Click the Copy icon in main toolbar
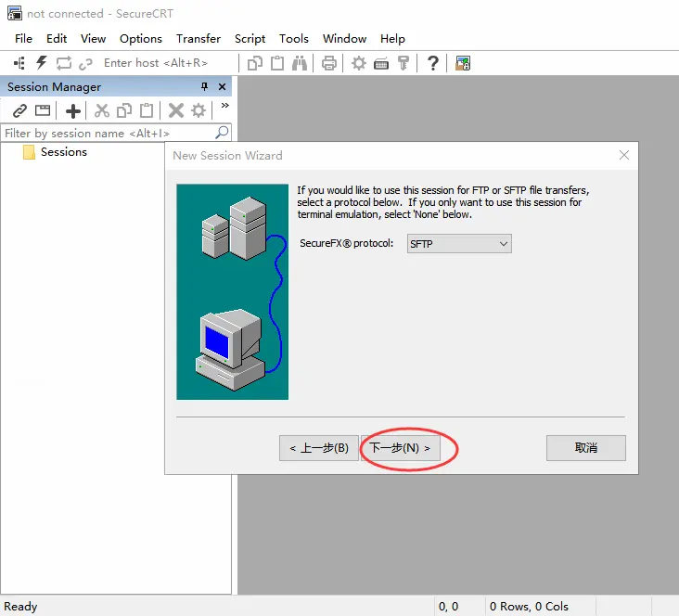This screenshot has height=616, width=679. pyautogui.click(x=254, y=63)
